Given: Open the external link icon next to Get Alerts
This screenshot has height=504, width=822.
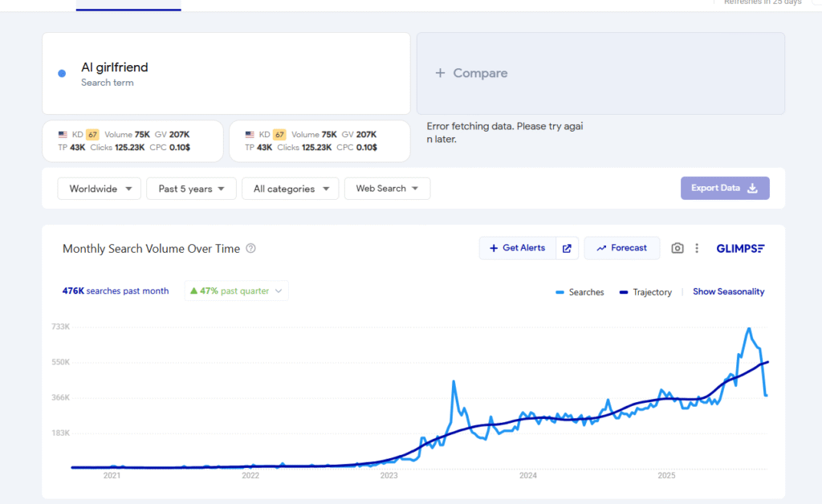Looking at the screenshot, I should tap(566, 249).
